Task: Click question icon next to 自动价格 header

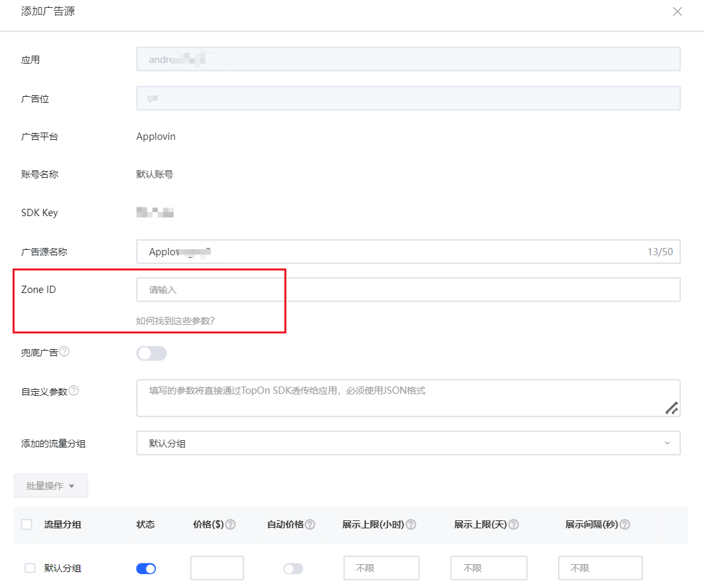Action: click(x=310, y=524)
